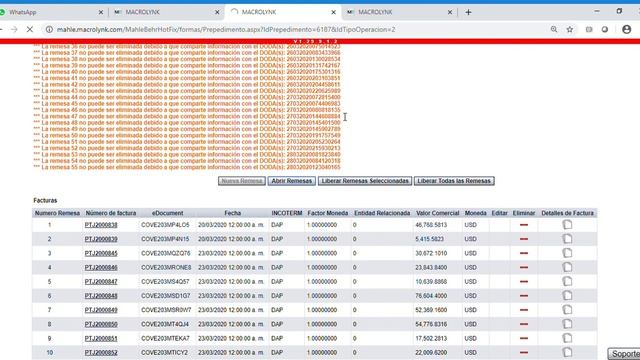The width and height of the screenshot is (640, 360).
Task: Delete invoice PTJ2000852 with red minus icon
Action: pyautogui.click(x=524, y=352)
